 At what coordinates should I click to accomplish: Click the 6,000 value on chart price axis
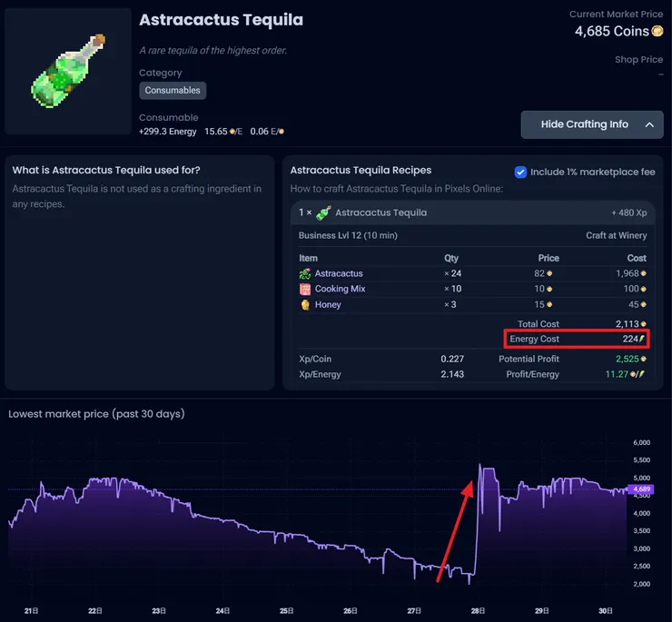[641, 442]
